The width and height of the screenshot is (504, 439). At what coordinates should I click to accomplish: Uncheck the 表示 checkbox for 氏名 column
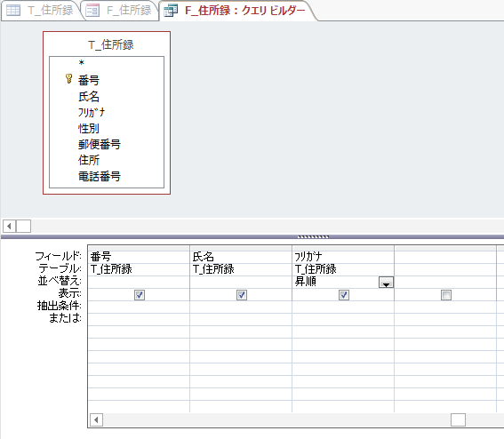[x=242, y=295]
